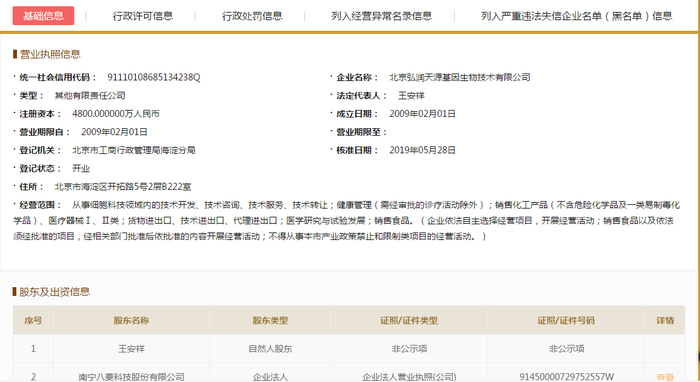The height and width of the screenshot is (382, 700).
Task: Select shareholder 王安祥 in table row 1
Action: (131, 349)
